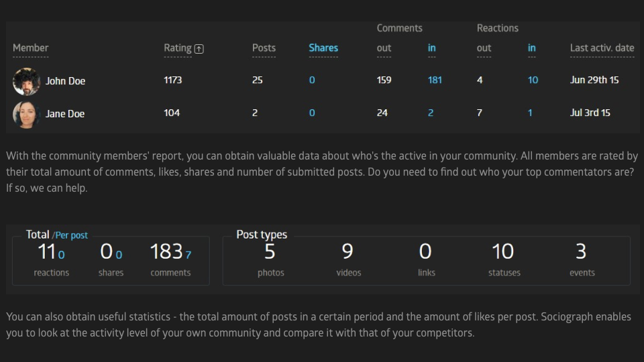644x362 pixels.
Task: Switch to Total view label
Action: coord(38,235)
